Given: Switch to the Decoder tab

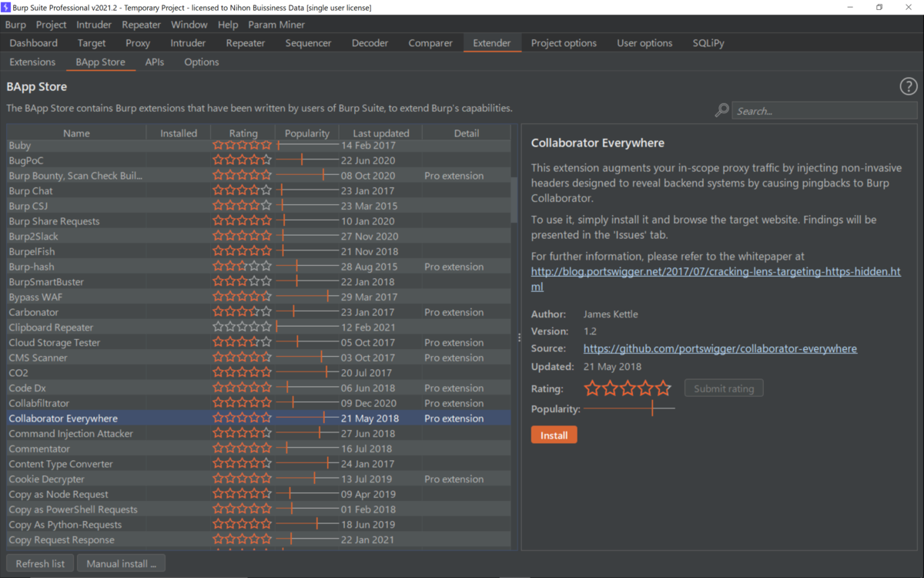Looking at the screenshot, I should (x=370, y=43).
